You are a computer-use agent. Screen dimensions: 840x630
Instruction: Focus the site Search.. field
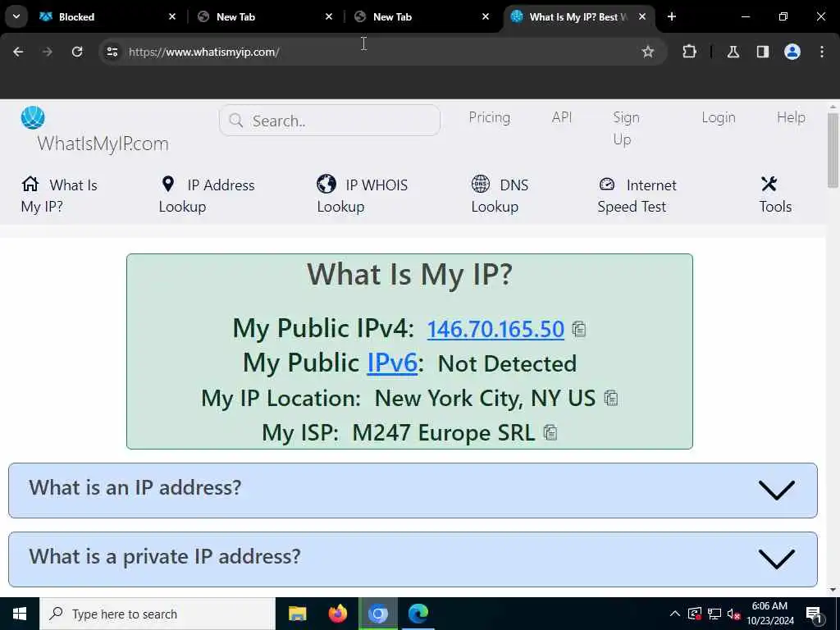click(x=330, y=121)
